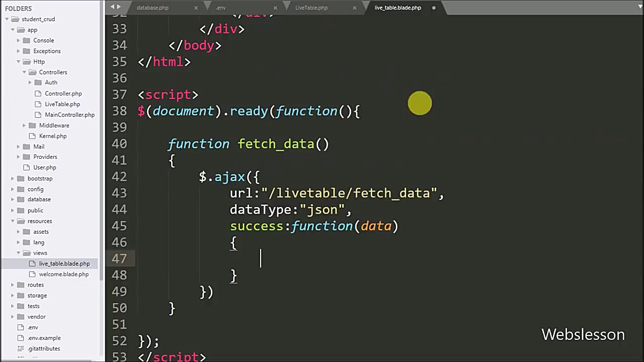
Task: Open User.php file
Action: 45,167
